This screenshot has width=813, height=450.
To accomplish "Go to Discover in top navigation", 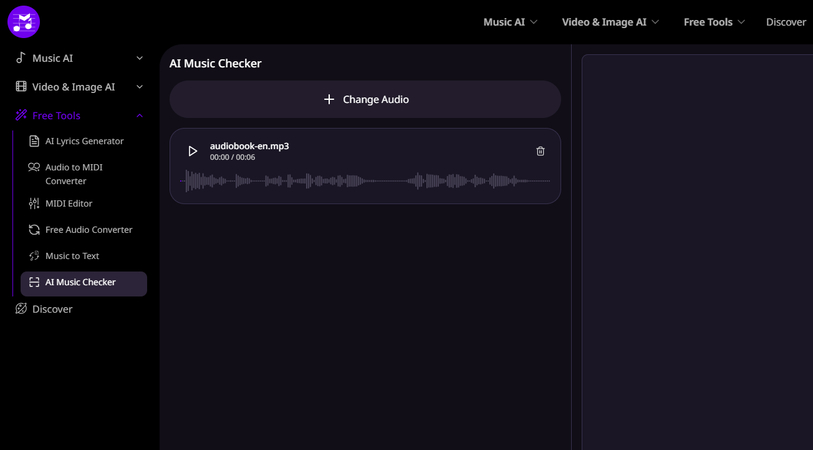I will (786, 22).
